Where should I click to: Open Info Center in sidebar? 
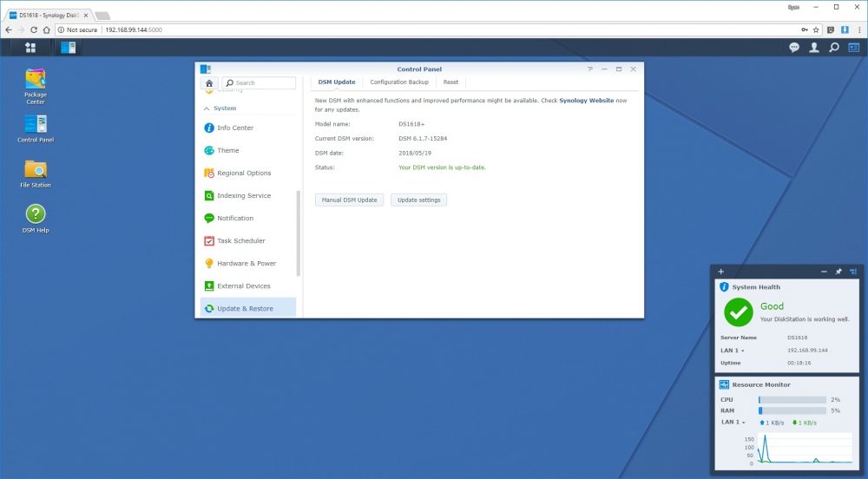click(247, 128)
